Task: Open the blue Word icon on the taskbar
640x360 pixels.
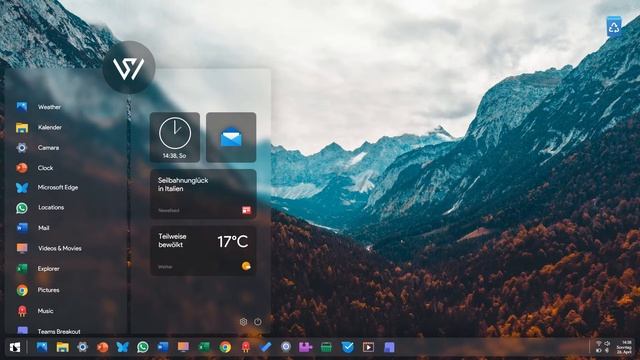Action: point(163,347)
